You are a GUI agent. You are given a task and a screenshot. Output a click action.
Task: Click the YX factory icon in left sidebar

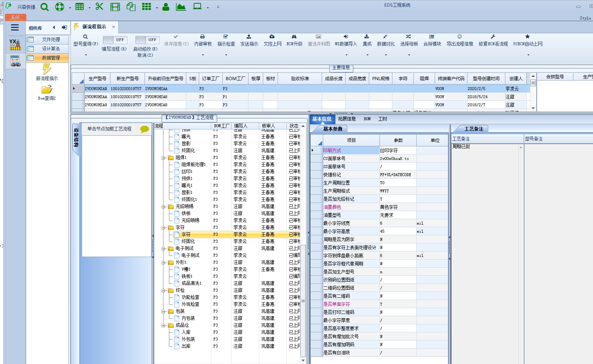[x=15, y=45]
